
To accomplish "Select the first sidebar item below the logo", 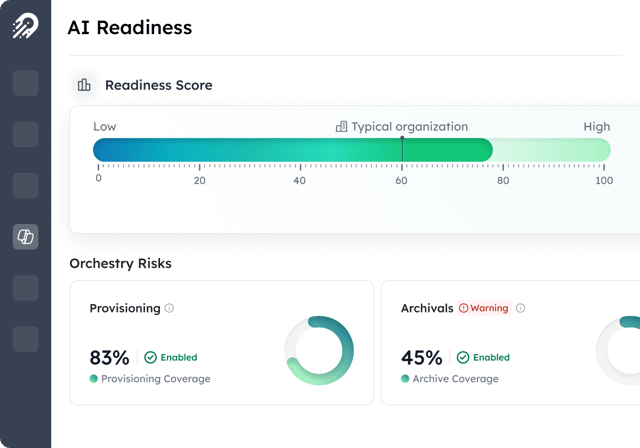I will coord(25,83).
